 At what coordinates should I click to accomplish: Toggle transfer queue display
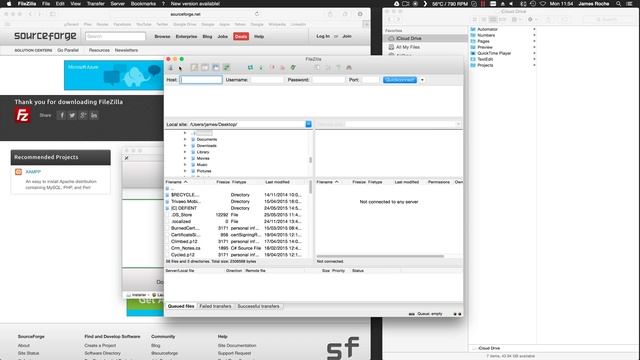(226, 68)
